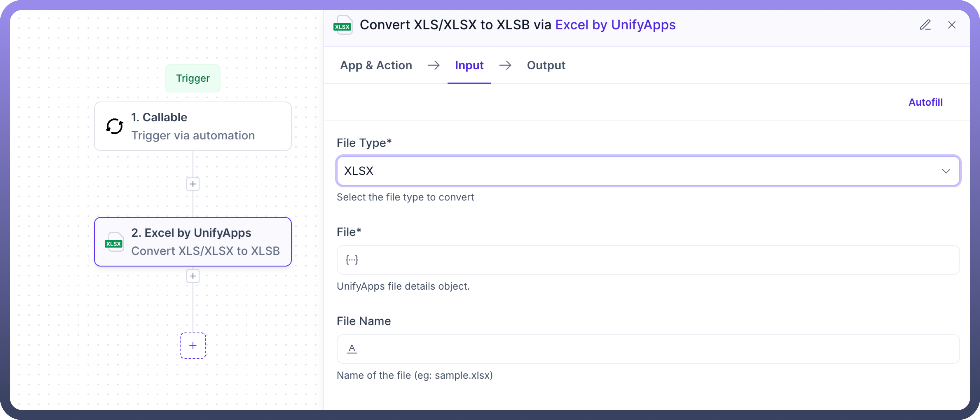This screenshot has height=420, width=980.
Task: Close the action configuration panel
Action: pos(951,25)
